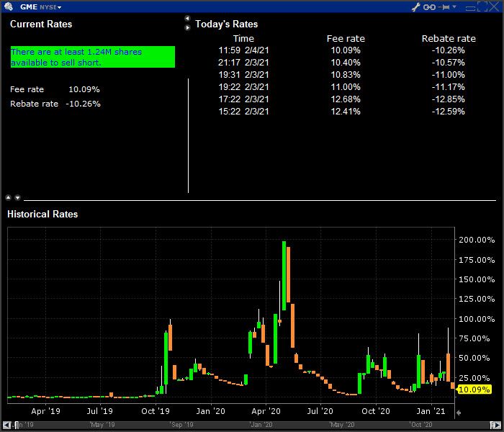Click the down arrow above Historical Rates
The width and height of the screenshot is (504, 432).
click(18, 197)
